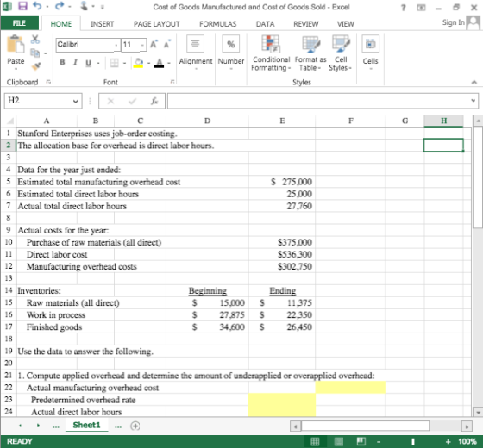Viewport: 483px width, 448px height.
Task: Click the Excel Help question mark
Action: (x=404, y=8)
